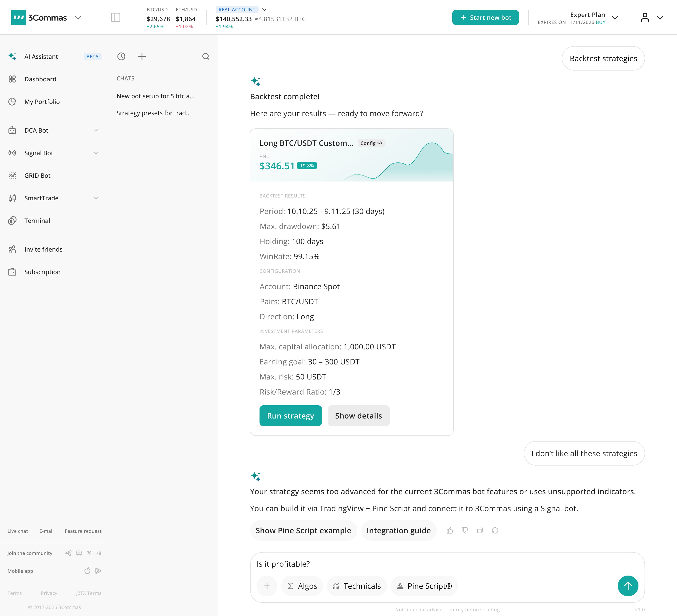Expand the Expert Plan dropdown
The width and height of the screenshot is (677, 616).
[615, 17]
